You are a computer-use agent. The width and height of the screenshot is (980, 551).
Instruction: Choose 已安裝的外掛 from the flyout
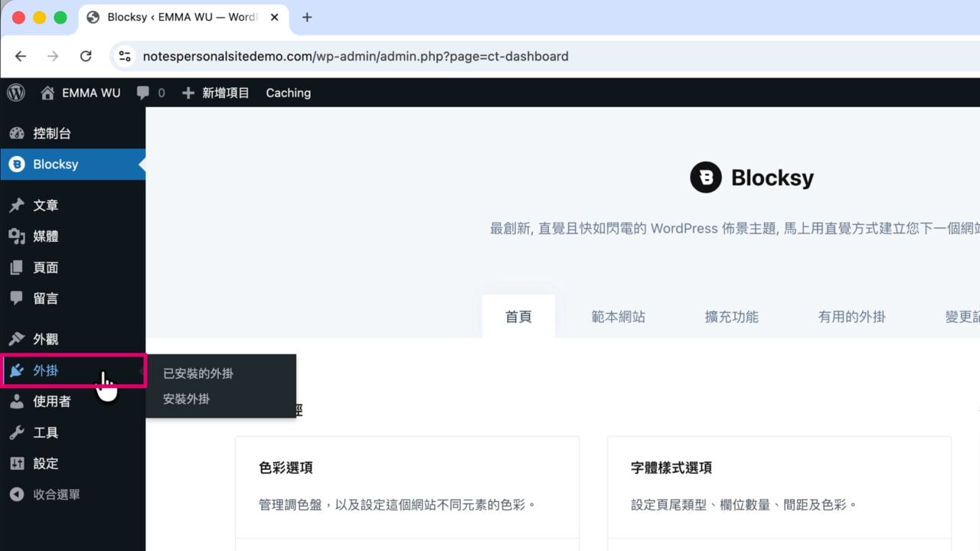pos(198,373)
